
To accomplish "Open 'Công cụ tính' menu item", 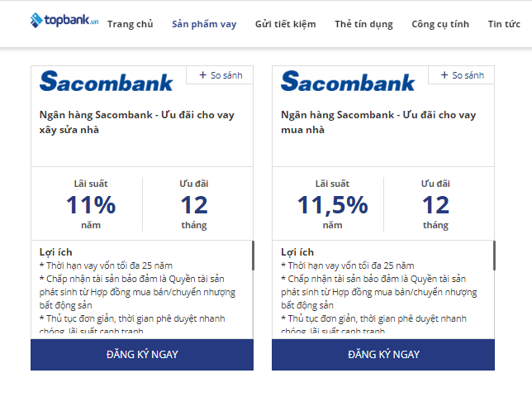I will tap(442, 24).
